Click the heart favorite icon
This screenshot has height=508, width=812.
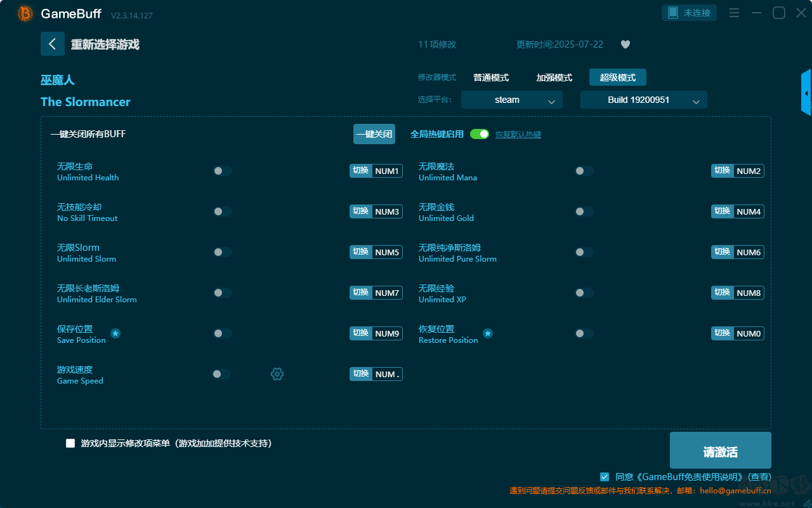tap(625, 44)
